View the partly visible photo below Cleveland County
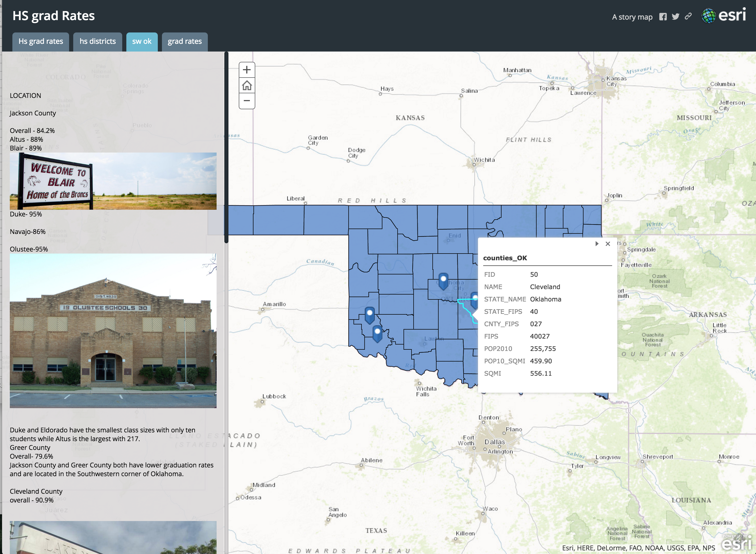The height and width of the screenshot is (554, 756). pyautogui.click(x=113, y=537)
